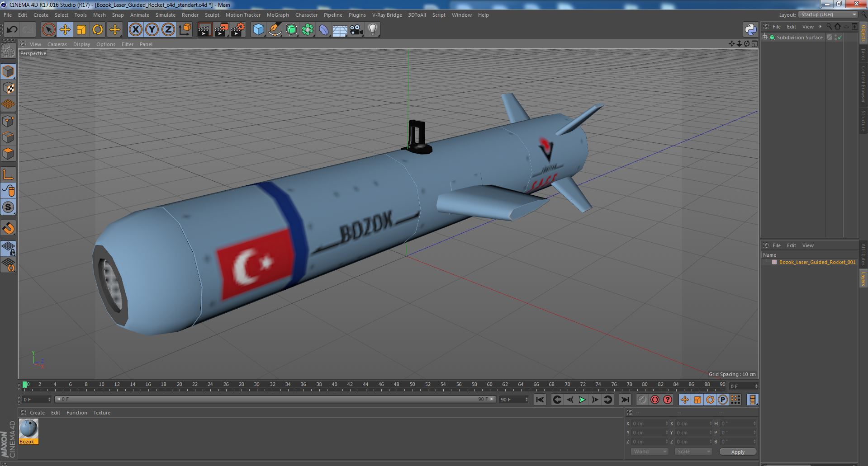Toggle X axis lock
The height and width of the screenshot is (466, 868).
click(135, 30)
